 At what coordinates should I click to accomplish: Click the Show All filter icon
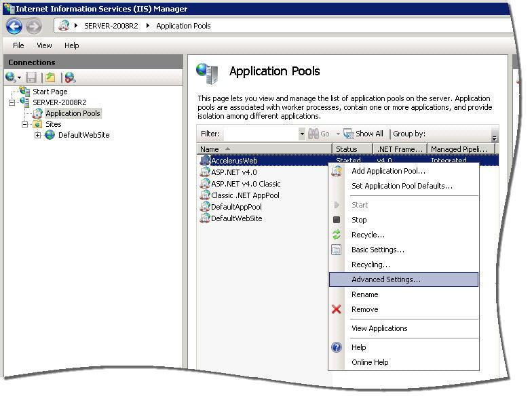(349, 134)
